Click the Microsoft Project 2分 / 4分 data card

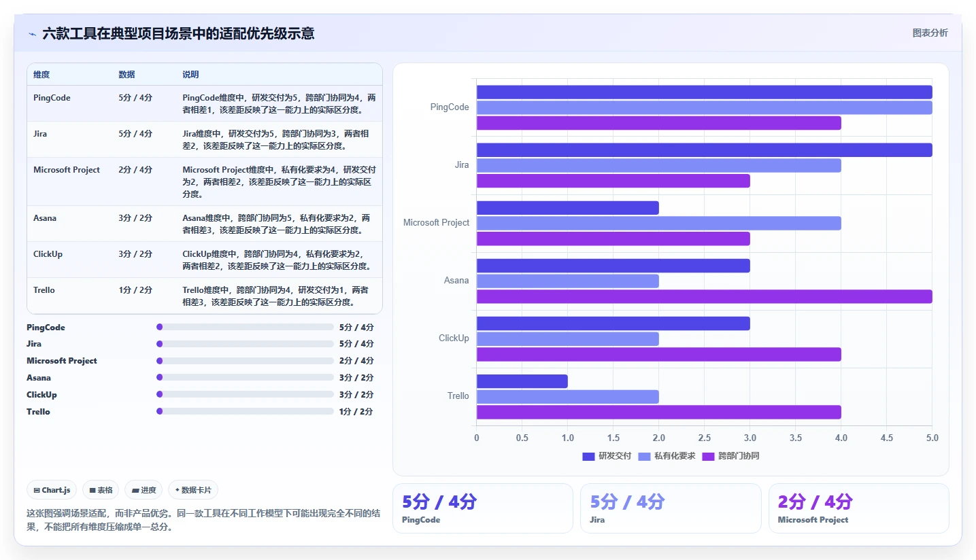tap(858, 508)
